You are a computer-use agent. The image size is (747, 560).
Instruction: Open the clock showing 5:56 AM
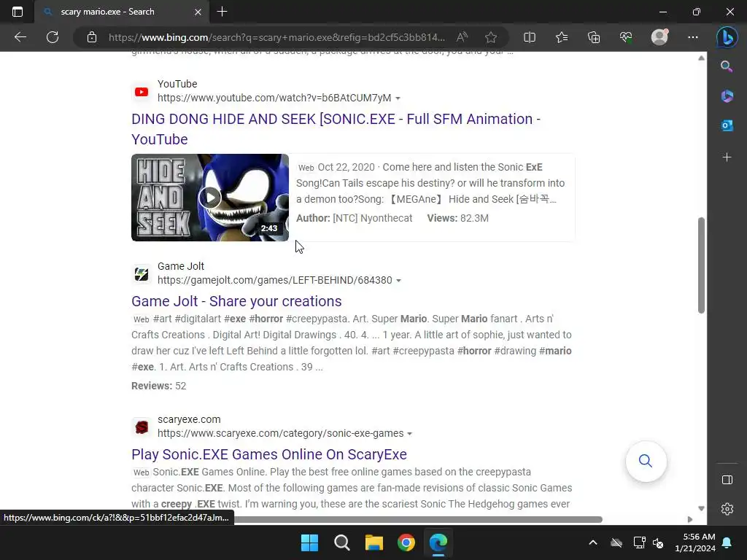pyautogui.click(x=695, y=542)
